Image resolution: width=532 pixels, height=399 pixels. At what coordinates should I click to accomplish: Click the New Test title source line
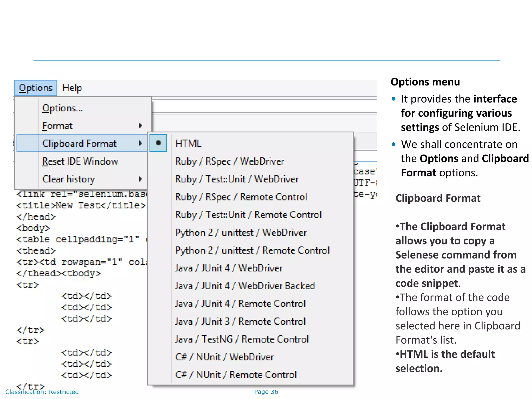[x=81, y=205]
